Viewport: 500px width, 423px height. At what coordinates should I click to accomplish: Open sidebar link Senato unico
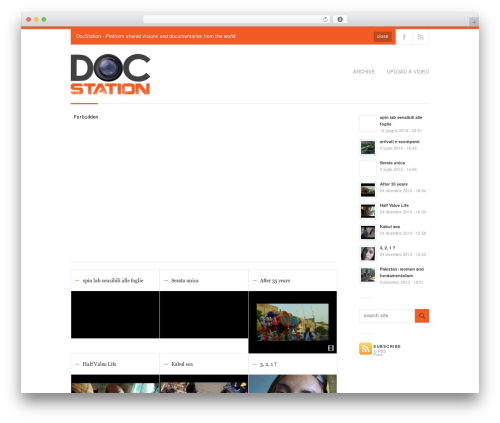[392, 163]
